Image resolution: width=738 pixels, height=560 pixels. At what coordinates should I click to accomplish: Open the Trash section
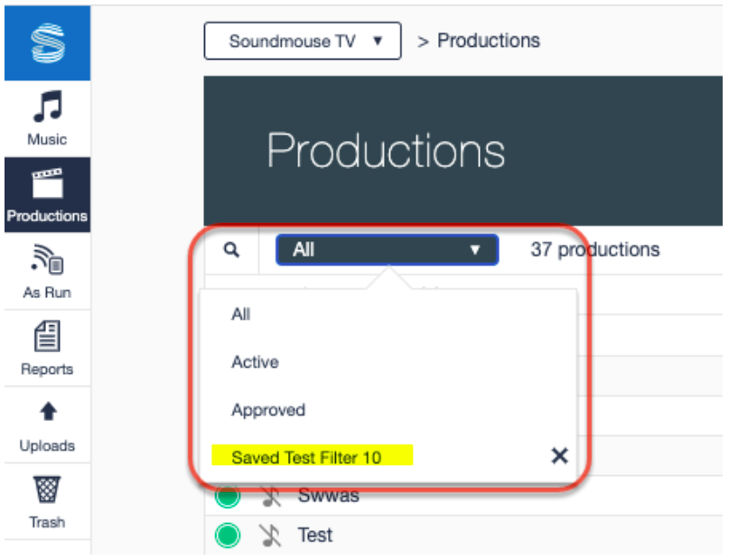(47, 501)
